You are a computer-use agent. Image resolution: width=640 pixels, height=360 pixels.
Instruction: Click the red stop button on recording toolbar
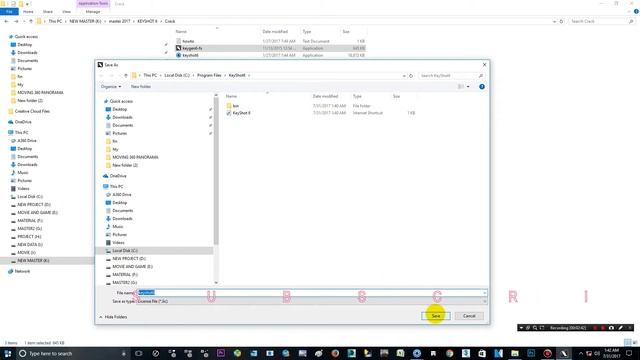click(603, 328)
